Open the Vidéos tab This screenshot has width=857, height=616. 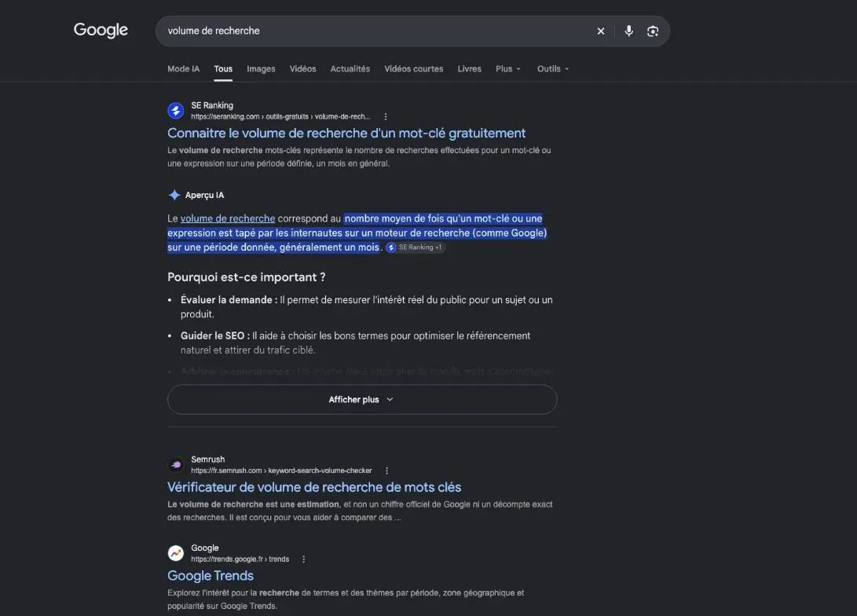tap(302, 69)
